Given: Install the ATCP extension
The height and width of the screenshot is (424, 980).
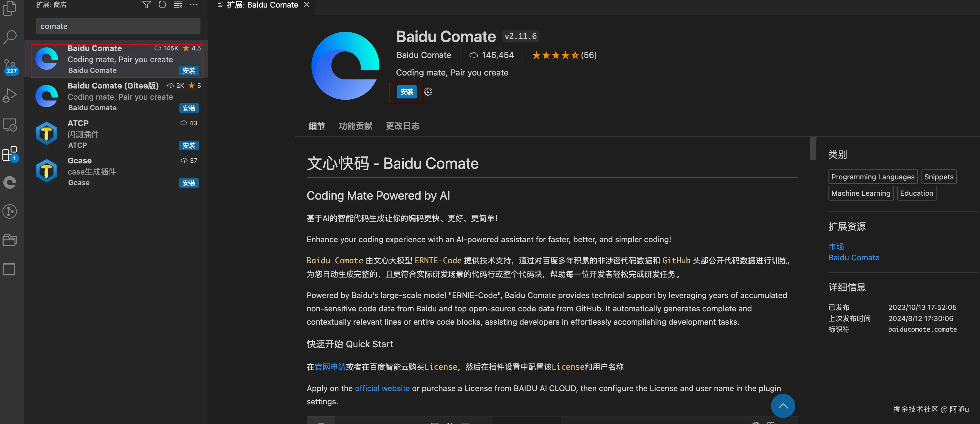Looking at the screenshot, I should click(x=189, y=145).
